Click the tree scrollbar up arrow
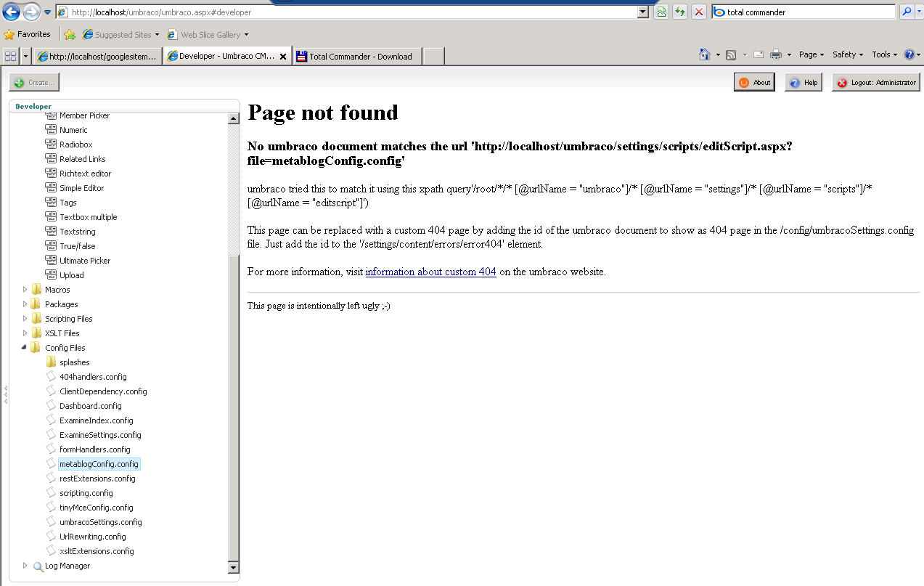The width and height of the screenshot is (924, 586). coord(234,118)
